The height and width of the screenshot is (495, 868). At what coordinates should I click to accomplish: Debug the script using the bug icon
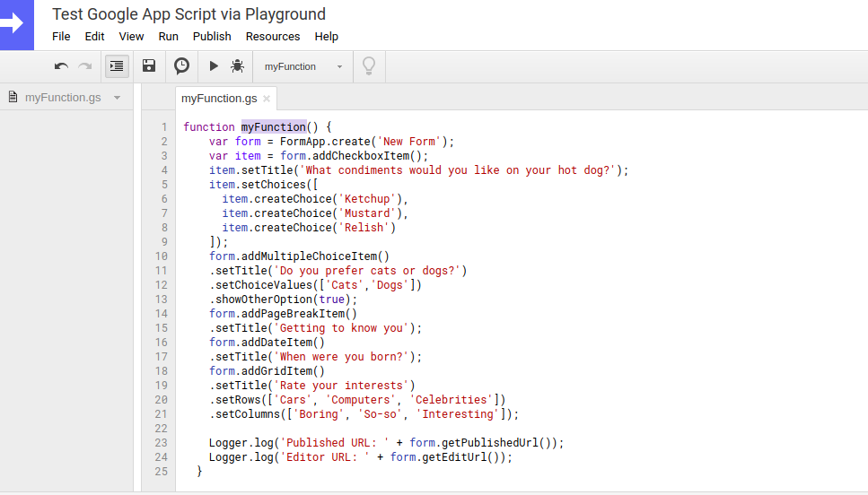[238, 65]
